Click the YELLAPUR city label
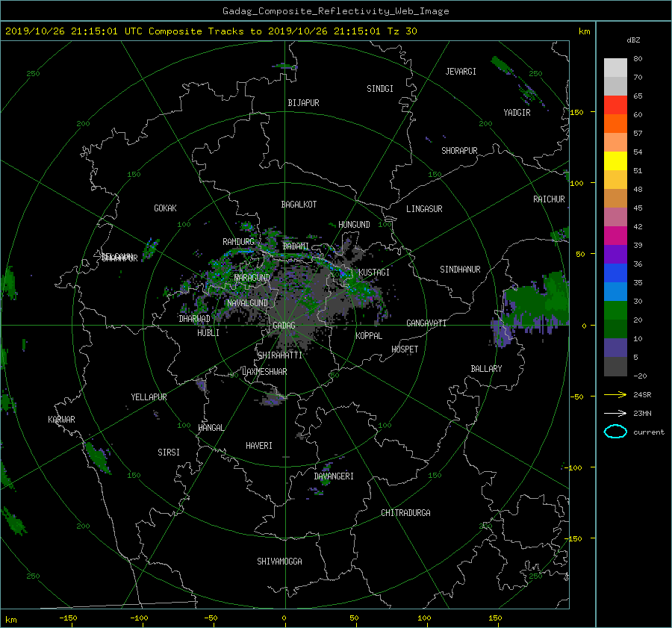The height and width of the screenshot is (628, 672). pos(149,397)
